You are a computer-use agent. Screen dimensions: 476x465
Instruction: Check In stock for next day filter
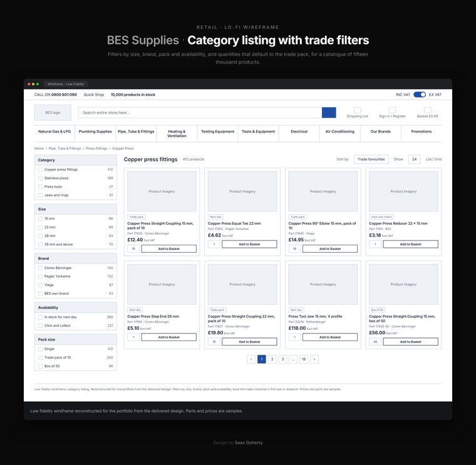pos(40,317)
